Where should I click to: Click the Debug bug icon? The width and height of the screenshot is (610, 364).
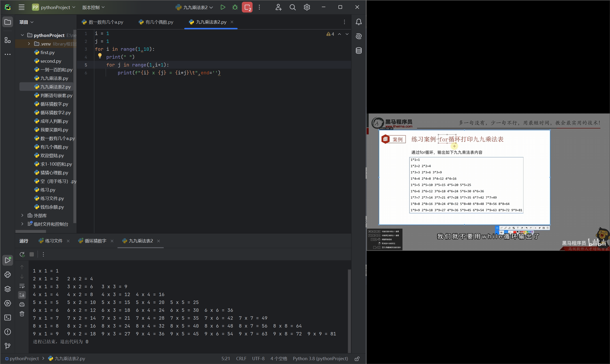pos(235,7)
